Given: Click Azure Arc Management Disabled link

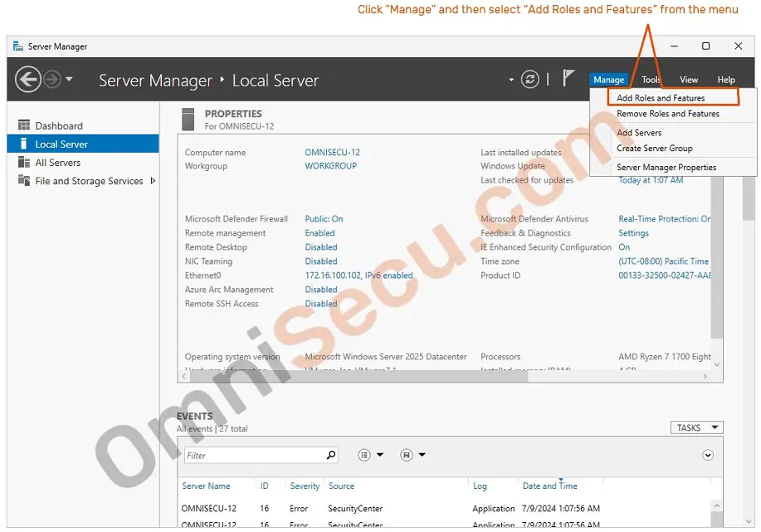Looking at the screenshot, I should [x=321, y=290].
